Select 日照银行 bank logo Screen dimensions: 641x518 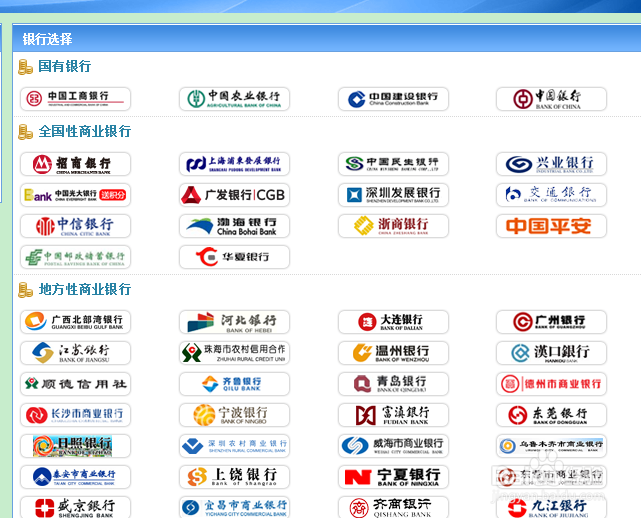pyautogui.click(x=75, y=446)
